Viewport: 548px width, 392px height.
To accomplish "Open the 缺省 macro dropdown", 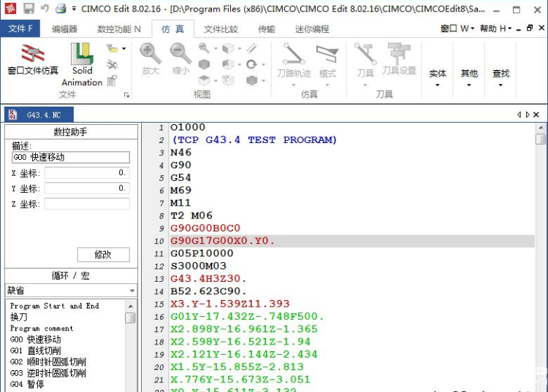I will click(x=72, y=291).
